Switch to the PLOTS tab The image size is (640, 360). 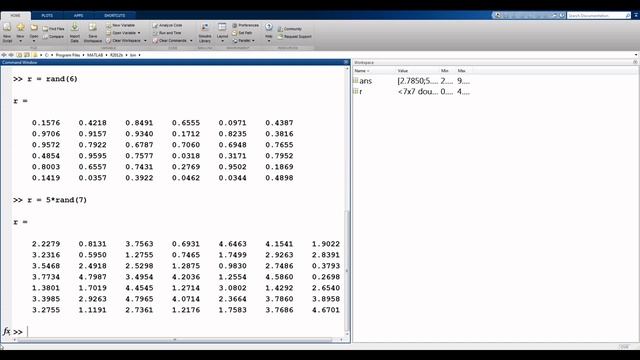47,16
